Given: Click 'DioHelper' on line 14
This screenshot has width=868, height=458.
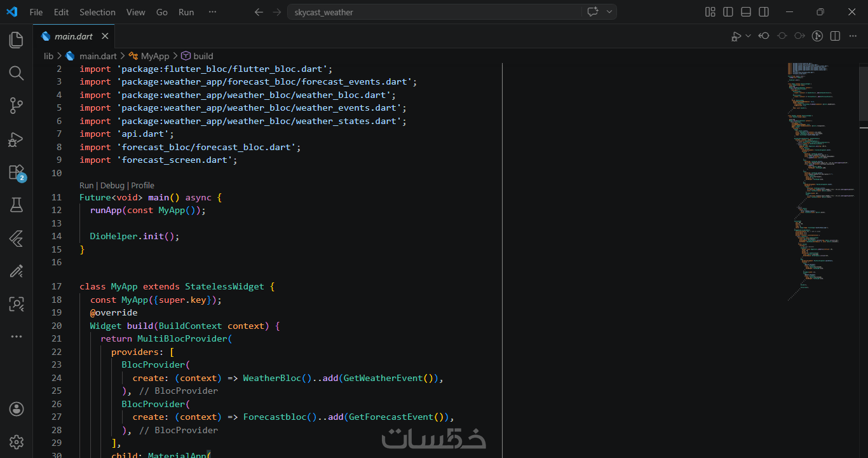Looking at the screenshot, I should click(114, 236).
